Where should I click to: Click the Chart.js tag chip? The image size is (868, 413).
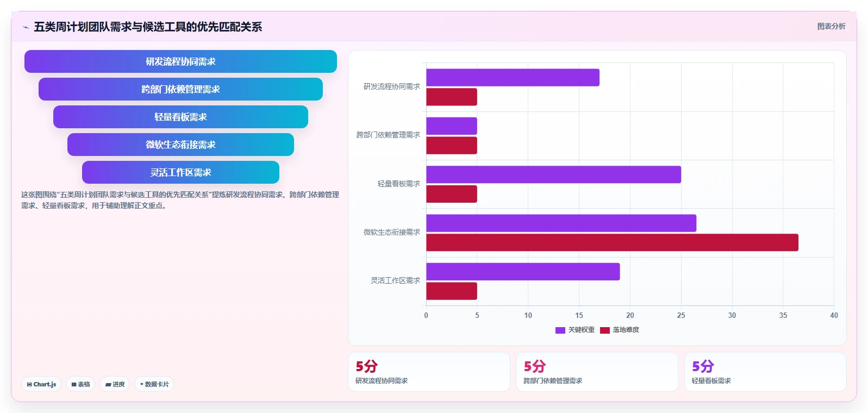click(x=41, y=384)
